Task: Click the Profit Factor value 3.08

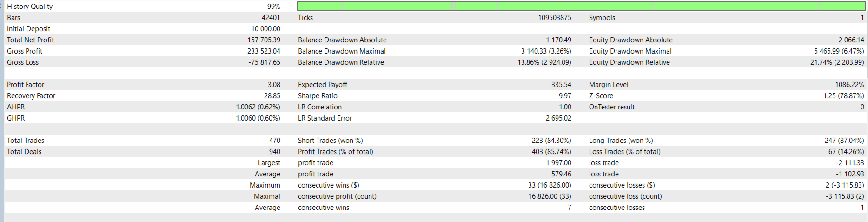Action: (274, 85)
